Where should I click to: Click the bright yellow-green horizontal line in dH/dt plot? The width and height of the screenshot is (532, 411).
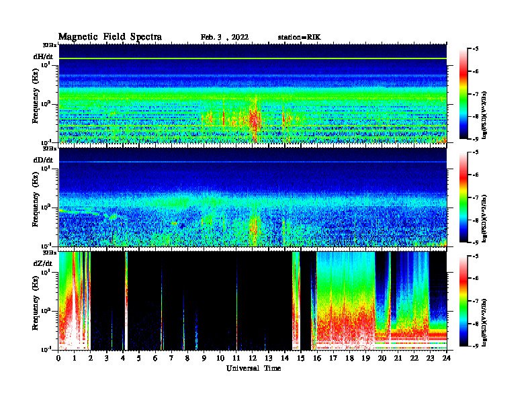click(253, 58)
